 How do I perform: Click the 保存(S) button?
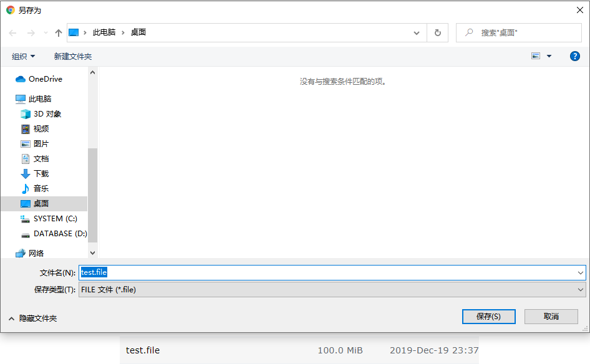488,316
